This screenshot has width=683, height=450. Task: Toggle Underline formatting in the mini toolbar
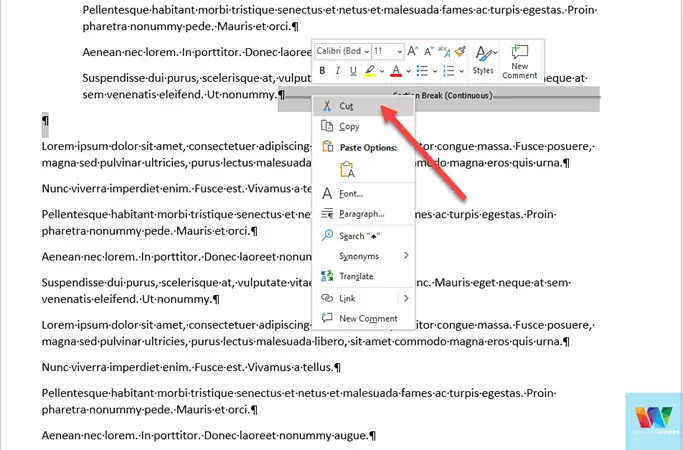tap(353, 71)
